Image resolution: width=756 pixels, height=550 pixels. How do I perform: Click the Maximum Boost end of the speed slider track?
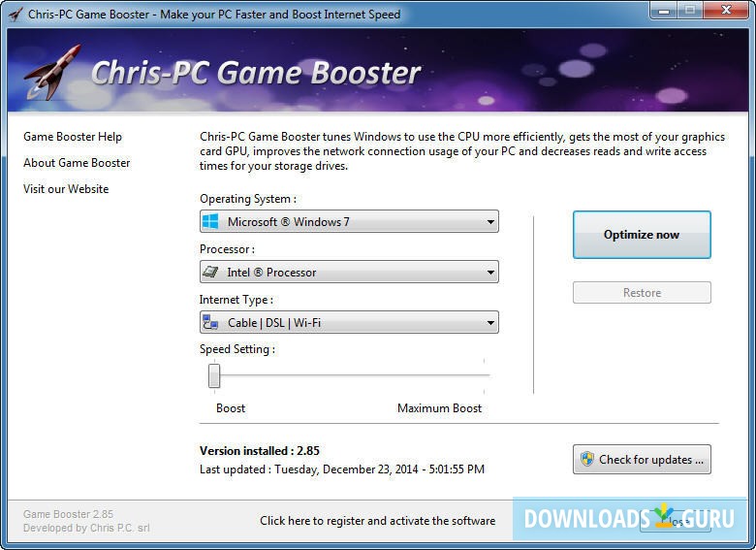coord(484,375)
